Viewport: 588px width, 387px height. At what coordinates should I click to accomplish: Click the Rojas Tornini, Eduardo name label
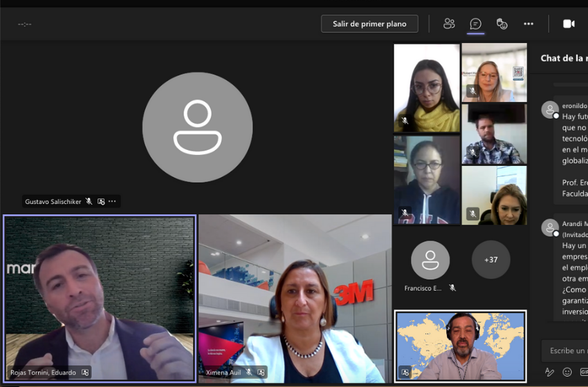(43, 372)
